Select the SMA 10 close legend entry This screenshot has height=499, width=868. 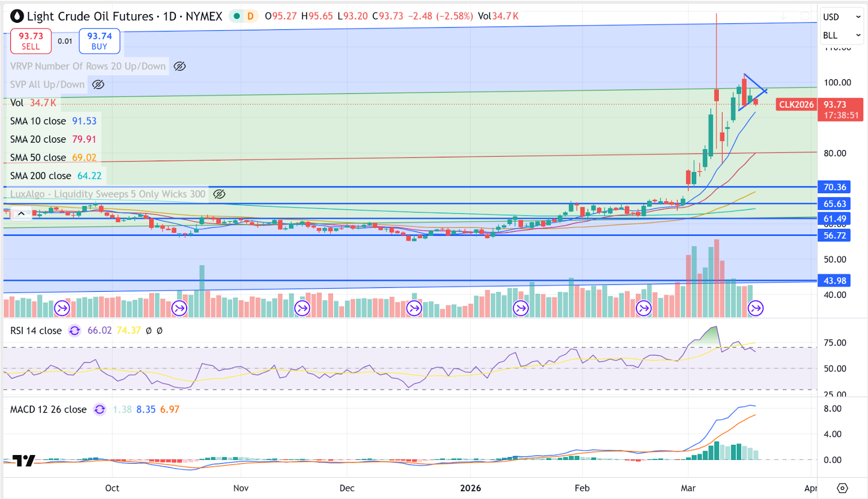[x=53, y=121]
